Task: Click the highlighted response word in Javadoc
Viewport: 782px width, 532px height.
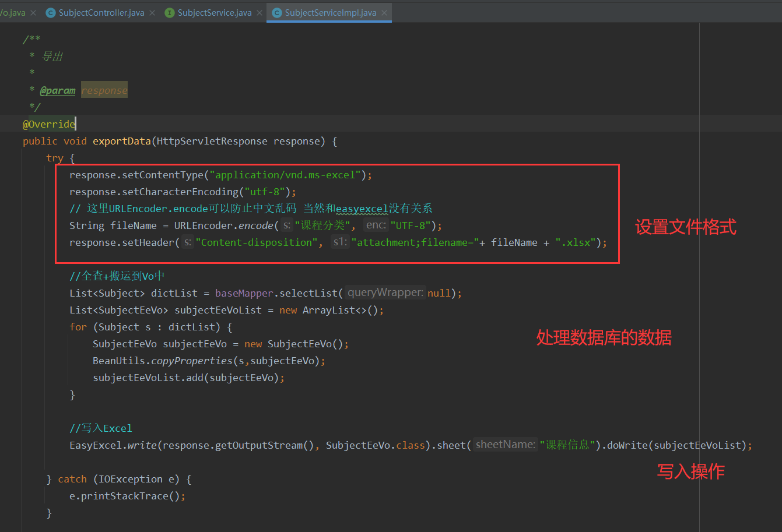Action: (104, 90)
